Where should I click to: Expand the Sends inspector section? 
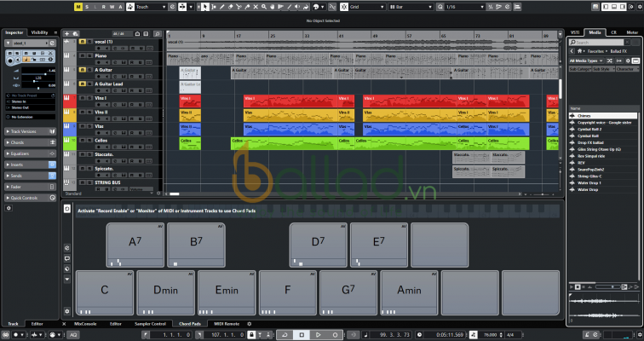(31, 176)
